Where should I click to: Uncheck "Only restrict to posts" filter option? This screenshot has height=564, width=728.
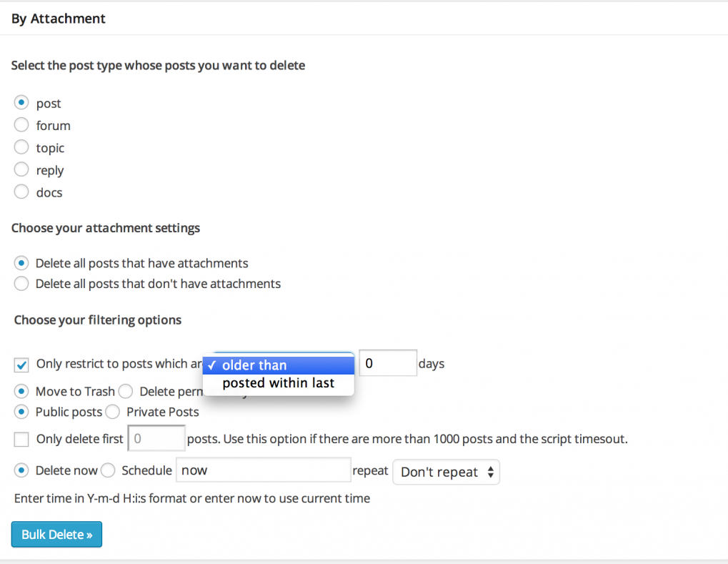click(21, 364)
